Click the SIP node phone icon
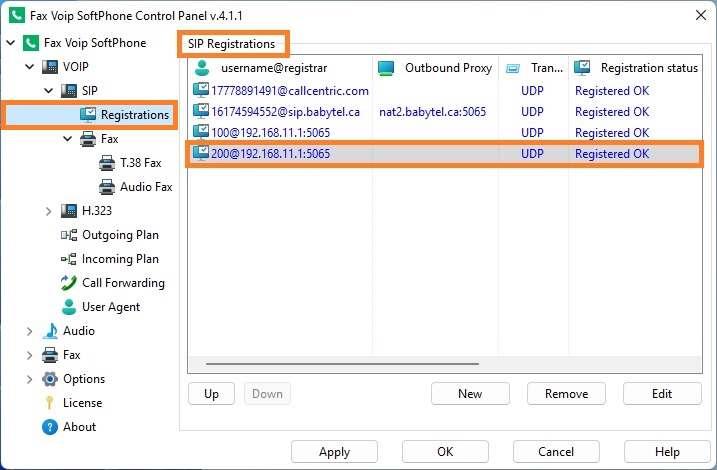 point(69,91)
